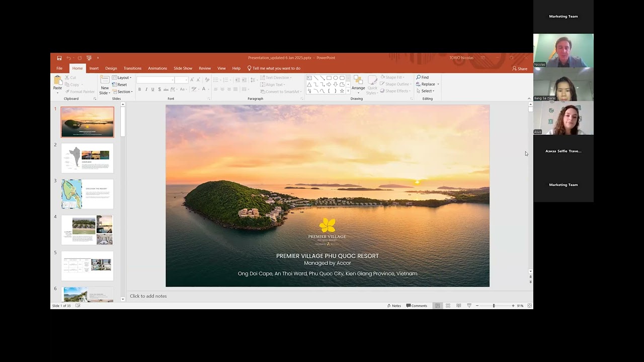644x362 pixels.
Task: Select the Asus participant video tile
Action: [x=563, y=118]
